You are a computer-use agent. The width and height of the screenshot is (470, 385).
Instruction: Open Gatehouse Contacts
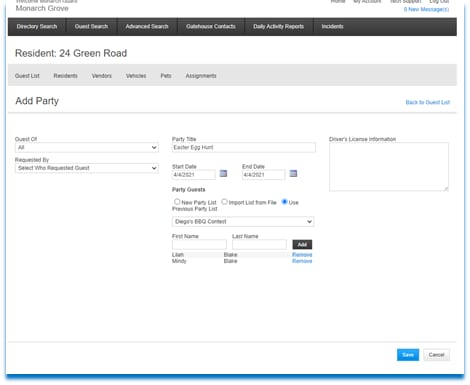click(211, 26)
